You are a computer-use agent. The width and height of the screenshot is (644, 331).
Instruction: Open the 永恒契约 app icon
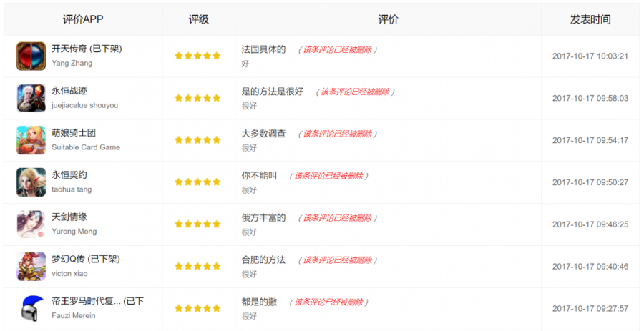pyautogui.click(x=31, y=182)
